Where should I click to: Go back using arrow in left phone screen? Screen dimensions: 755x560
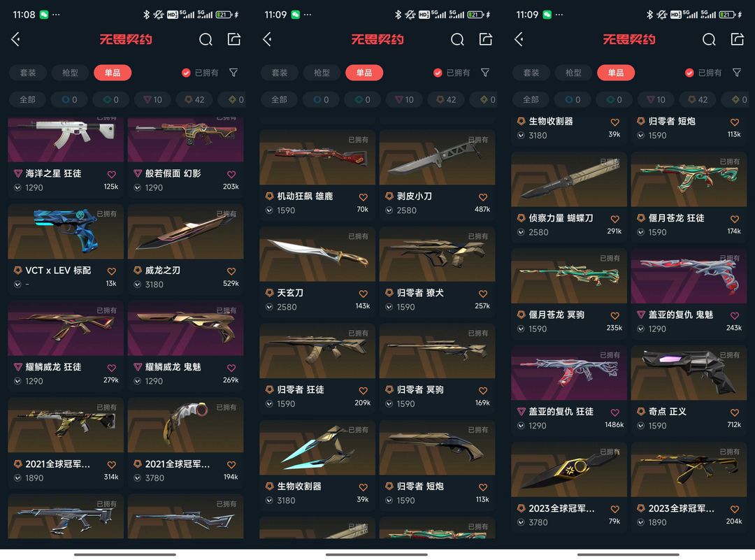pyautogui.click(x=16, y=39)
